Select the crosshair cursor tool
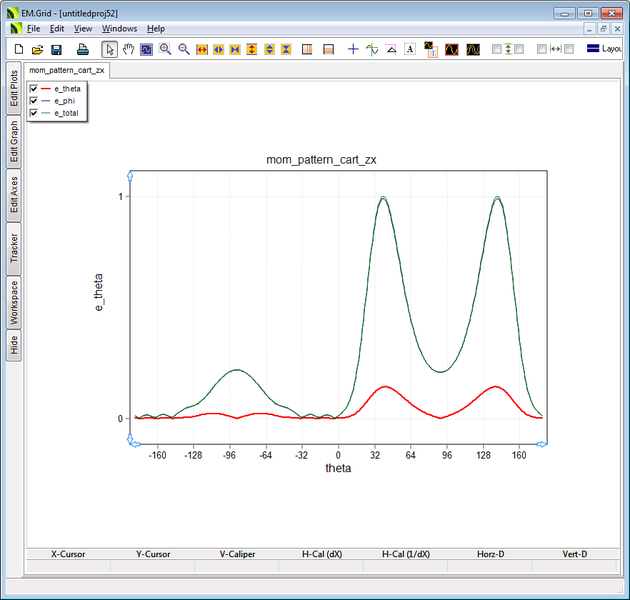Screen dimensions: 630x600 coord(353,49)
